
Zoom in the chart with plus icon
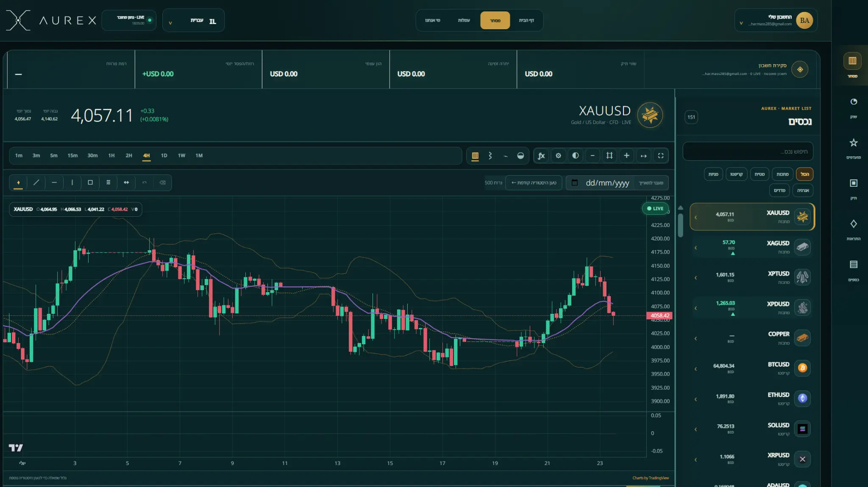[x=626, y=156]
